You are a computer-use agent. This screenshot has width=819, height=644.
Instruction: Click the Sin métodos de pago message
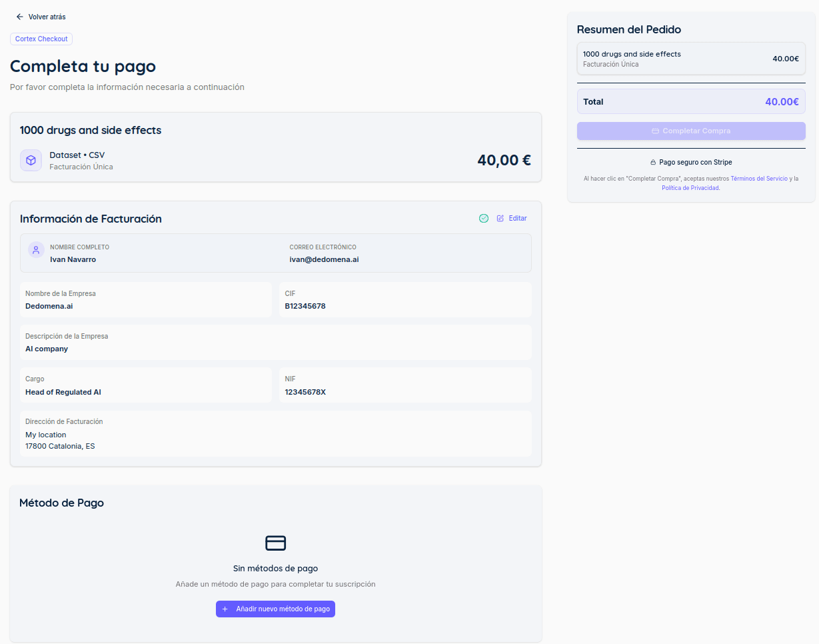click(275, 569)
